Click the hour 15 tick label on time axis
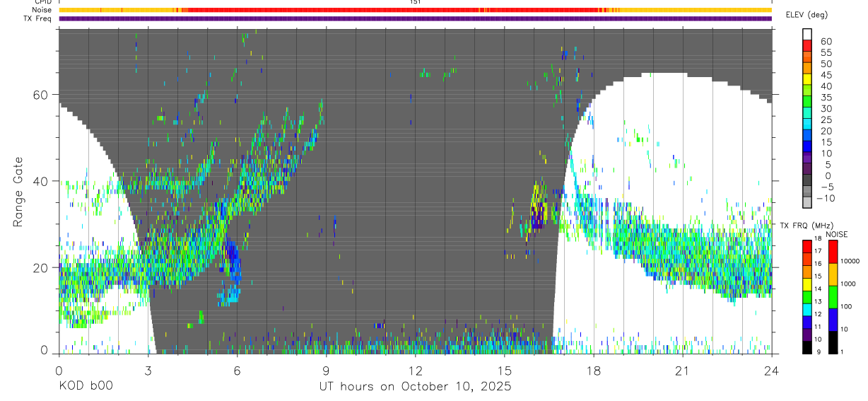The width and height of the screenshot is (868, 401). point(504,370)
